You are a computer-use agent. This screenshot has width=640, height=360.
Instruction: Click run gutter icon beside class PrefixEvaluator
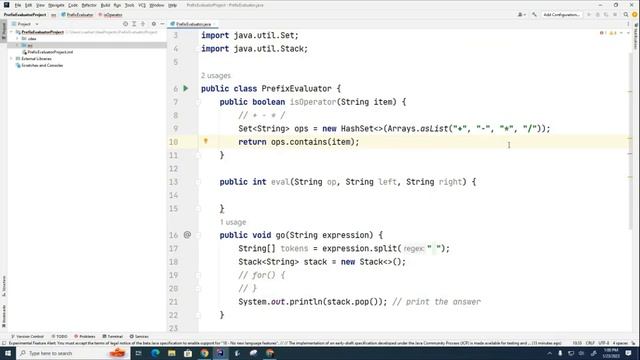[186, 89]
